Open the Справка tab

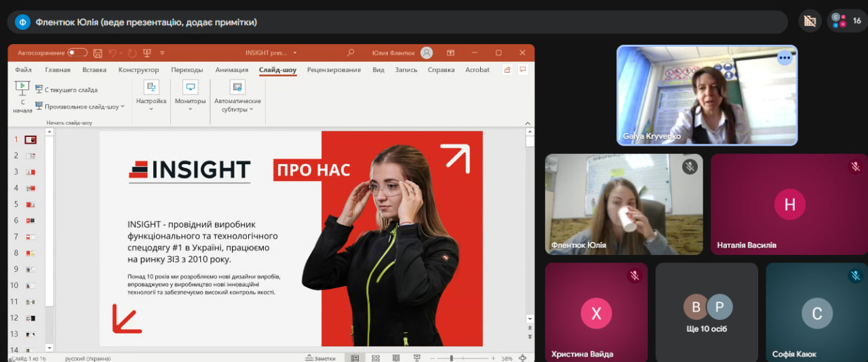click(441, 70)
